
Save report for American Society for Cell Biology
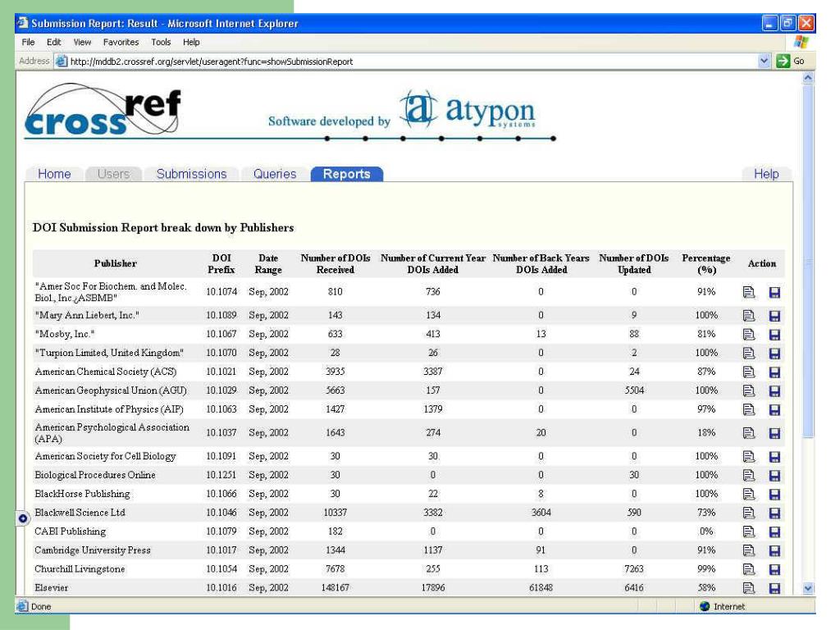click(774, 457)
